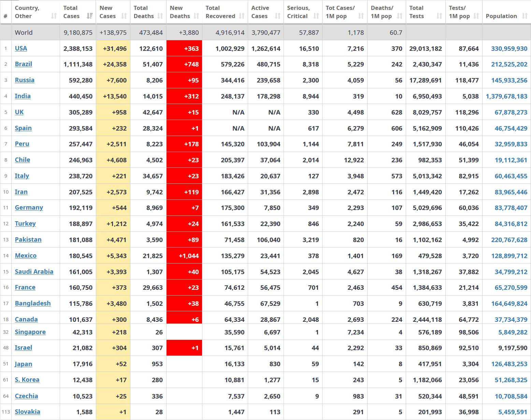
Task: Click the Saudi Arabia link
Action: pyautogui.click(x=34, y=272)
